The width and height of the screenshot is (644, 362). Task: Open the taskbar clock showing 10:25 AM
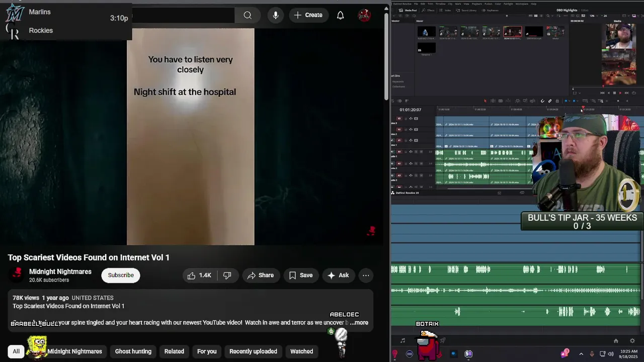click(629, 354)
